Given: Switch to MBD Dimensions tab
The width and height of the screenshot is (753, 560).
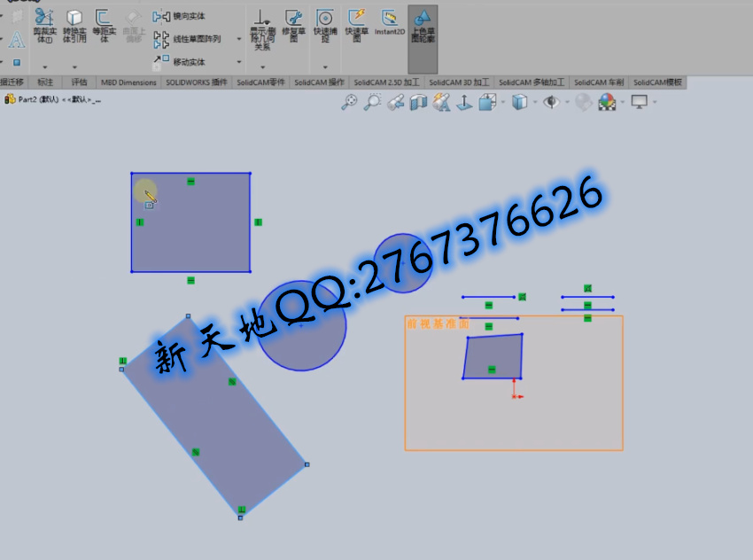Looking at the screenshot, I should point(128,82).
